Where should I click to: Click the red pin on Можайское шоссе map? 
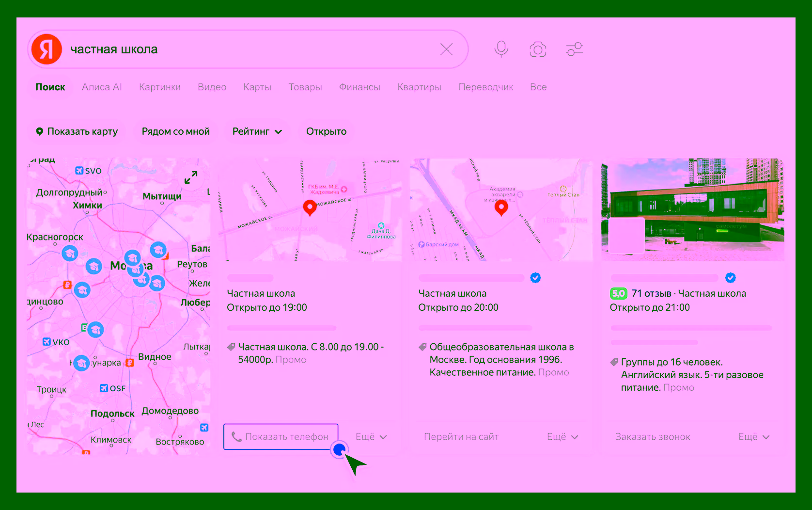tap(310, 207)
